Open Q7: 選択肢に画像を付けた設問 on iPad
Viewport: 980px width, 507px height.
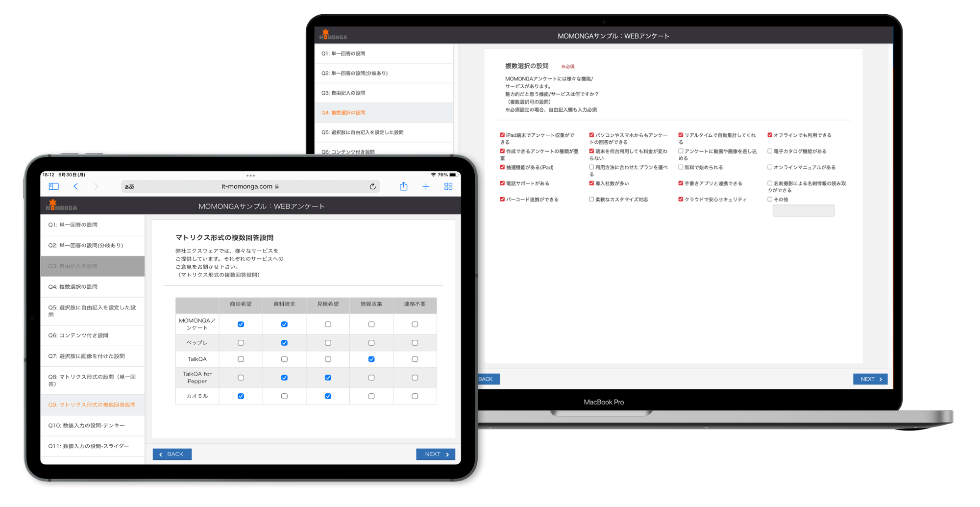93,356
